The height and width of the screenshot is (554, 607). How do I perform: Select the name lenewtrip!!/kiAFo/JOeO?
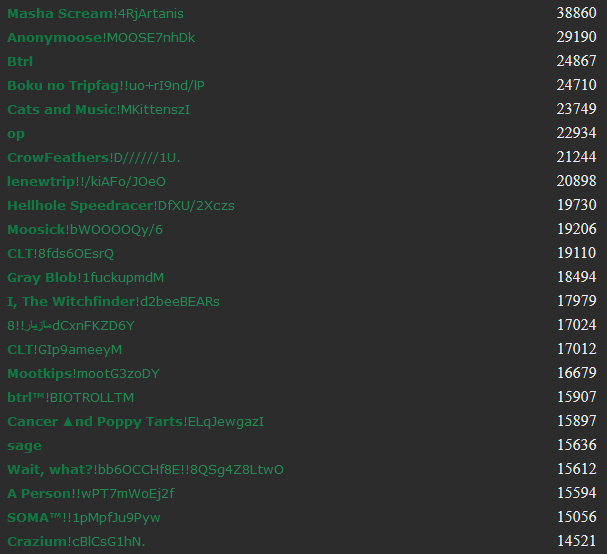tap(86, 182)
